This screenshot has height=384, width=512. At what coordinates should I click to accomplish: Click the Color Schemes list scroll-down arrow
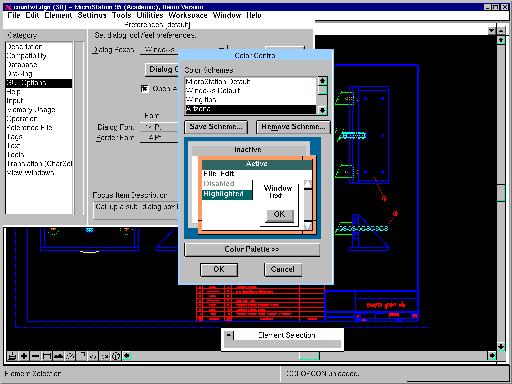[x=322, y=110]
